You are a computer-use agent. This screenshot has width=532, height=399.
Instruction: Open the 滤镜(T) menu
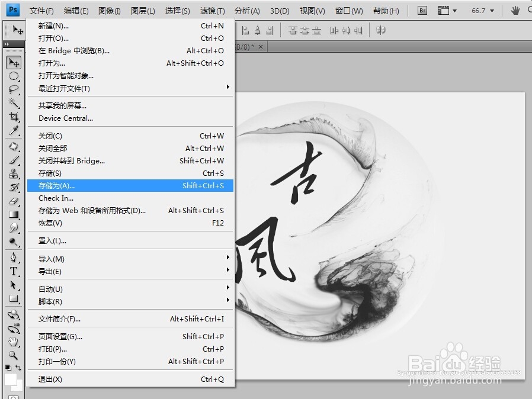pyautogui.click(x=213, y=10)
